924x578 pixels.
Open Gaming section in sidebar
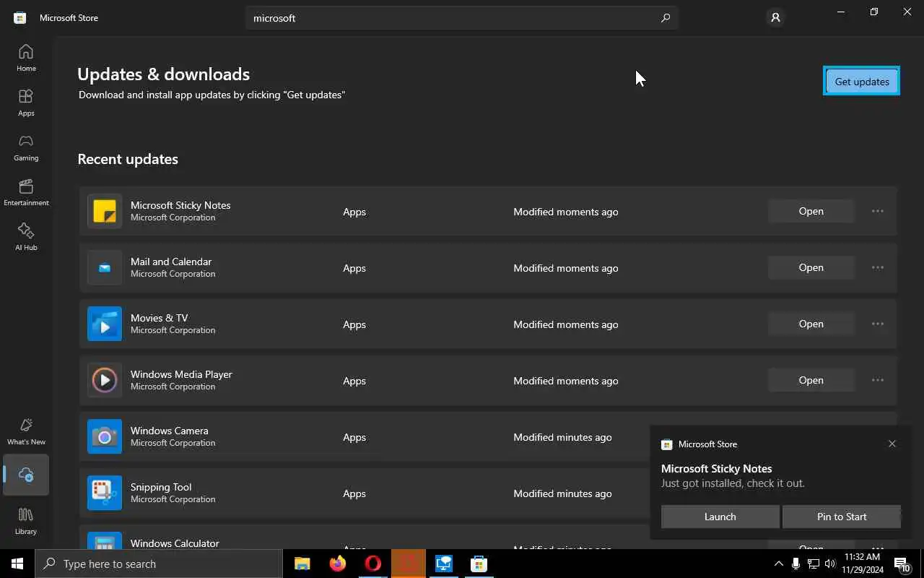coord(26,147)
